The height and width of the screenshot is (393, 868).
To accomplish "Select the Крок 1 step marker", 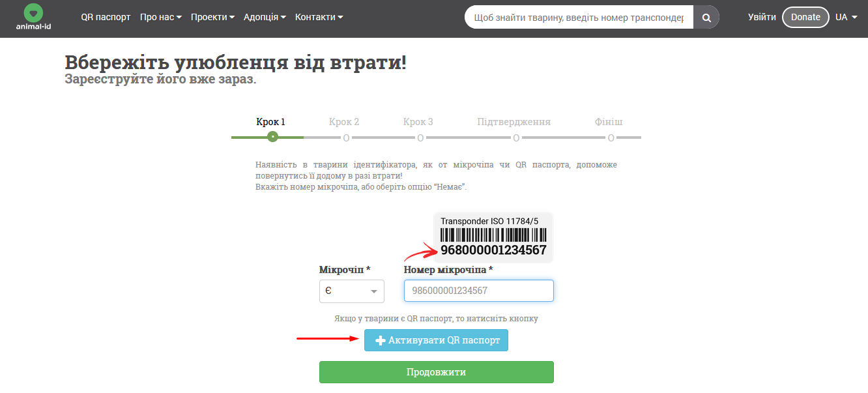I will (272, 137).
